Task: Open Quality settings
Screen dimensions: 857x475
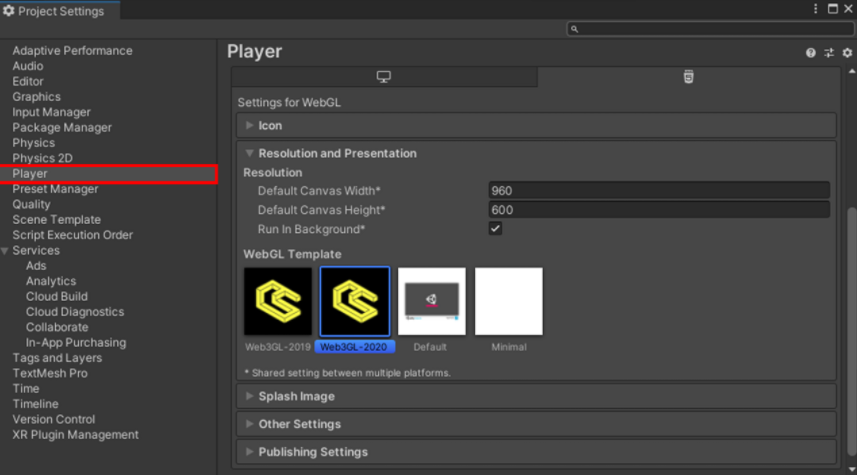Action: coord(31,204)
